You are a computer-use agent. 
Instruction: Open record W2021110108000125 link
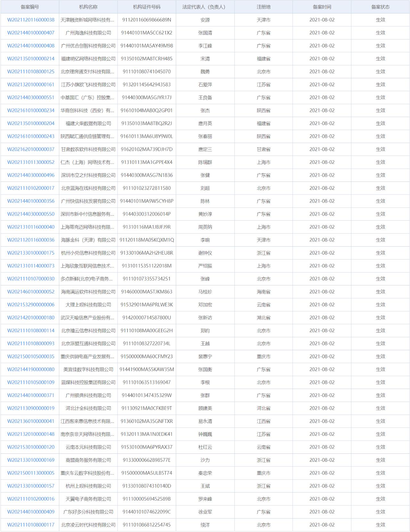coord(31,72)
